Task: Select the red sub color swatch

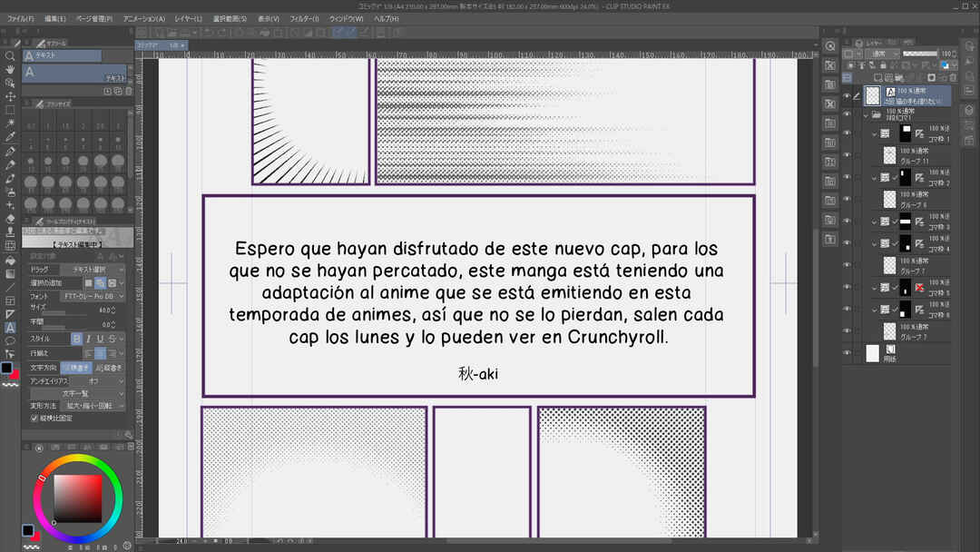Action: [15, 374]
